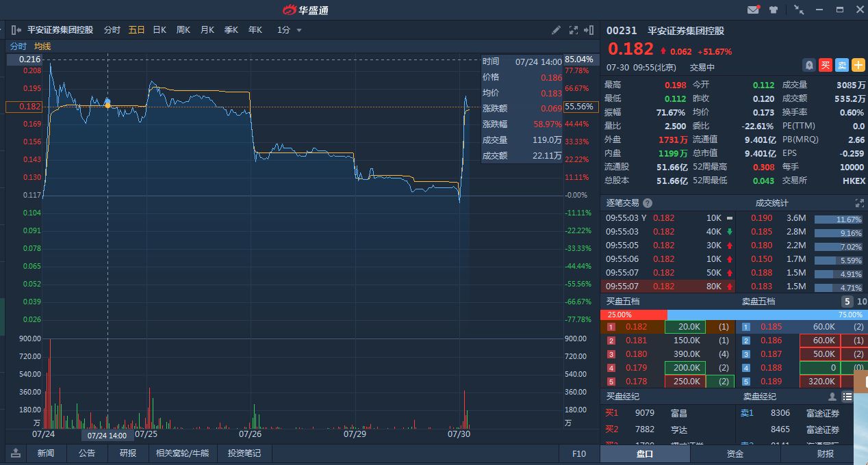Open the 研报 research tab
This screenshot has height=465, width=868.
point(128,453)
